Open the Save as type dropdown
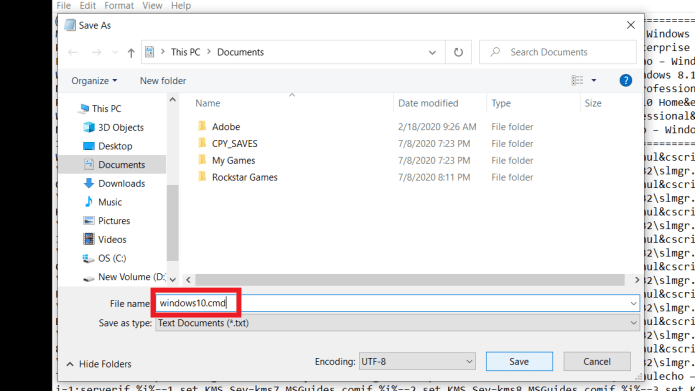Screen dimensions: 695x391 click(397, 323)
